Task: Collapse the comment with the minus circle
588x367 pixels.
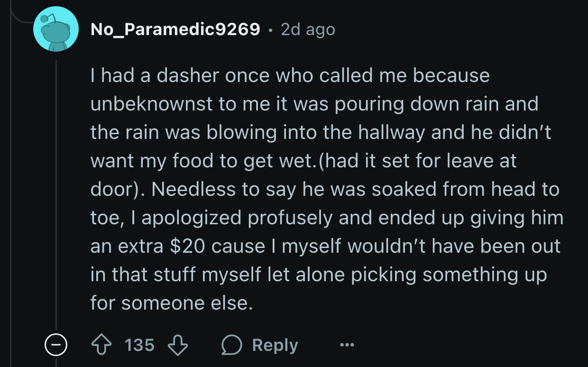Action: pyautogui.click(x=56, y=346)
